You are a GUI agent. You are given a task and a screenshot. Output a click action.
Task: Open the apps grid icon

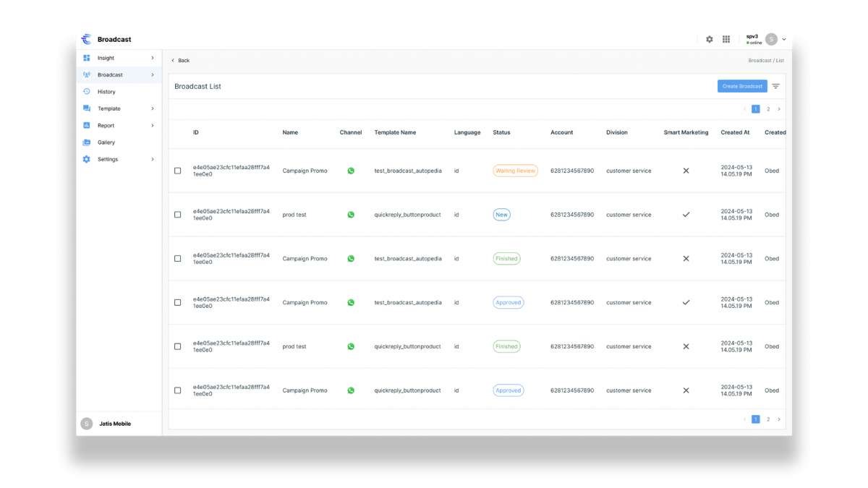pos(726,39)
